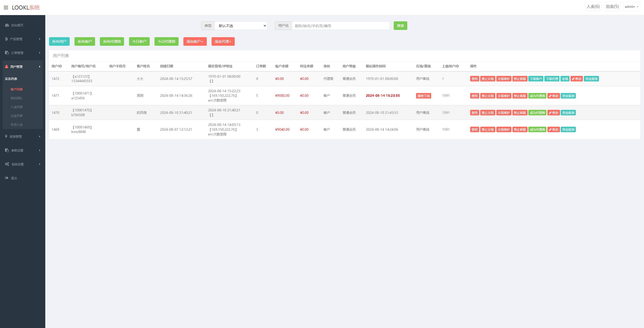The height and width of the screenshot is (328, 644).
Task: Click the bitcoin icon for 产品管理
Action: (6, 39)
